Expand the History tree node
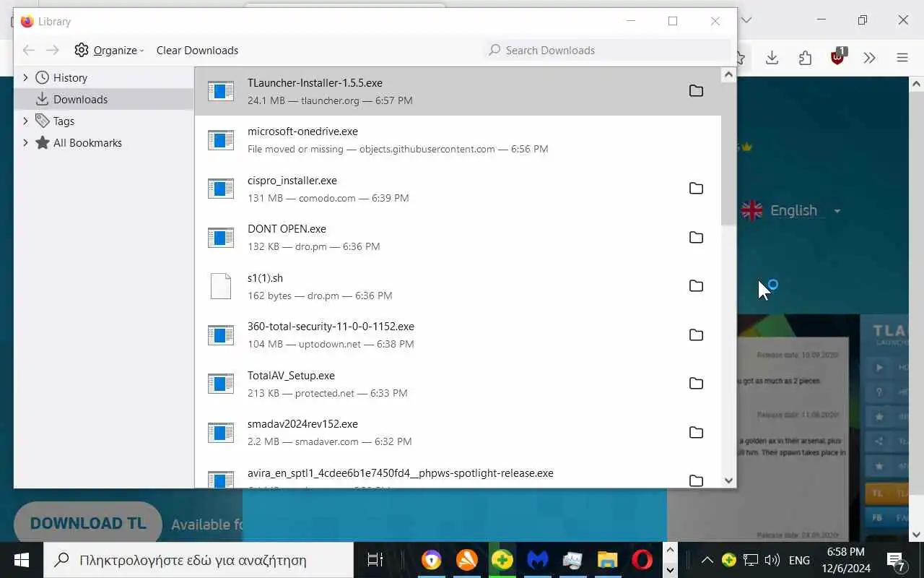Image resolution: width=924 pixels, height=578 pixels. tap(25, 77)
